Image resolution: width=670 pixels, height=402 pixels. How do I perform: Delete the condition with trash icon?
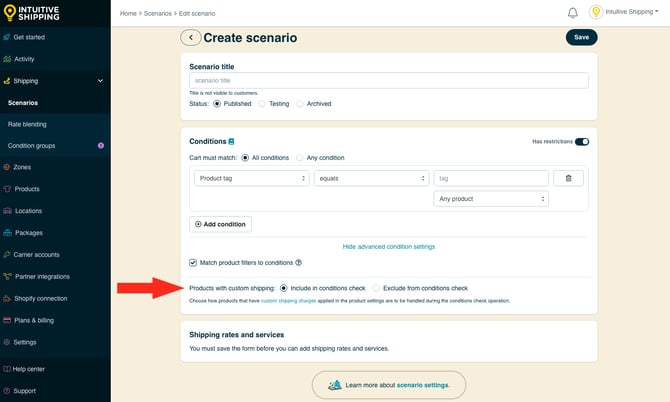(x=568, y=178)
